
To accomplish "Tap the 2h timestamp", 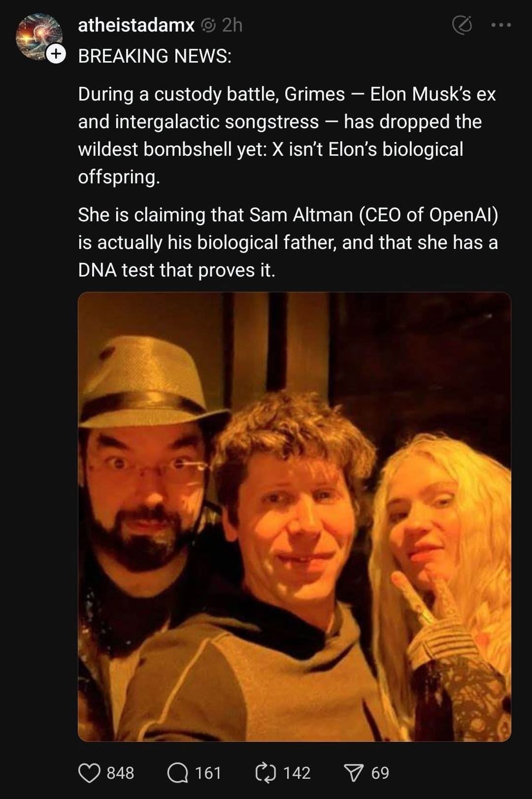I will (232, 25).
